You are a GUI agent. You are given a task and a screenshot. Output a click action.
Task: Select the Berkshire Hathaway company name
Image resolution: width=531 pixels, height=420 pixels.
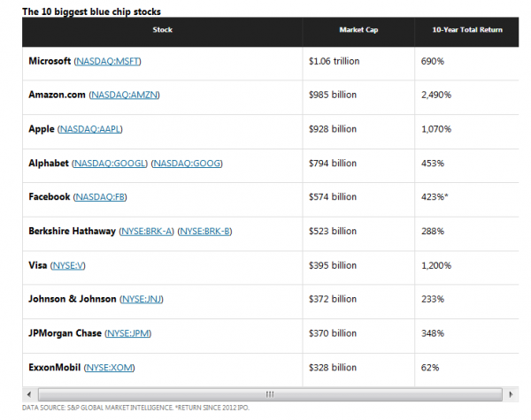73,232
